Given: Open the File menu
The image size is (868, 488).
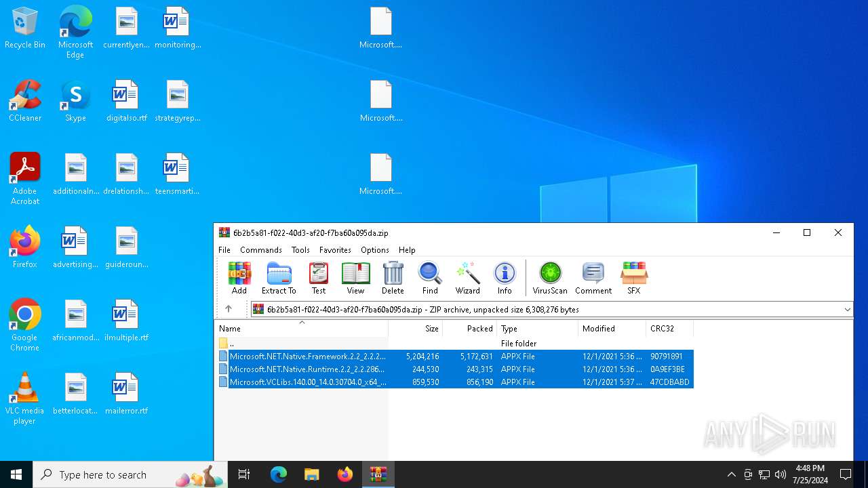Looking at the screenshot, I should [x=224, y=250].
